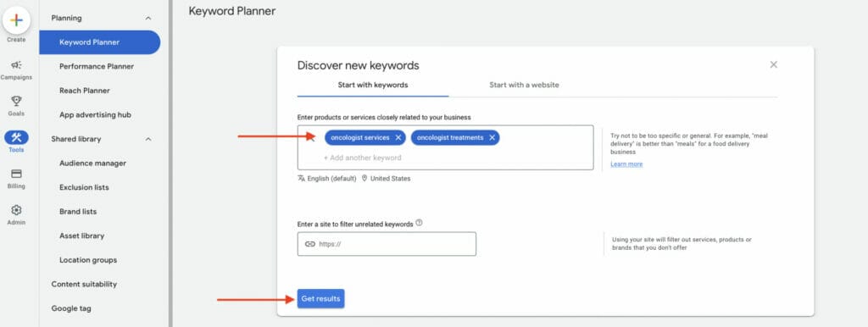This screenshot has height=327, width=868.
Task: Select the Tools wrench icon
Action: point(16,138)
